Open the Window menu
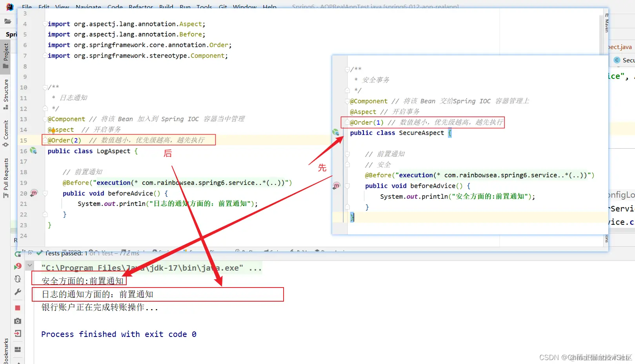 [x=245, y=7]
